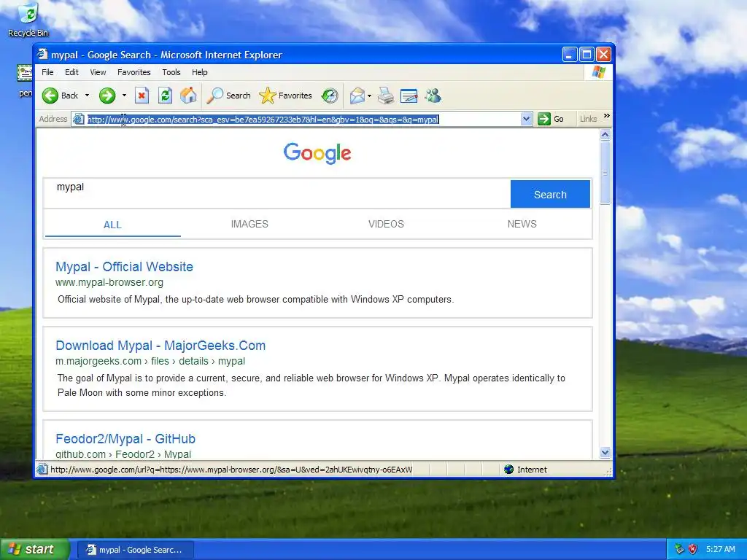This screenshot has height=560, width=747.
Task: Click the red shield security tray icon
Action: [693, 549]
